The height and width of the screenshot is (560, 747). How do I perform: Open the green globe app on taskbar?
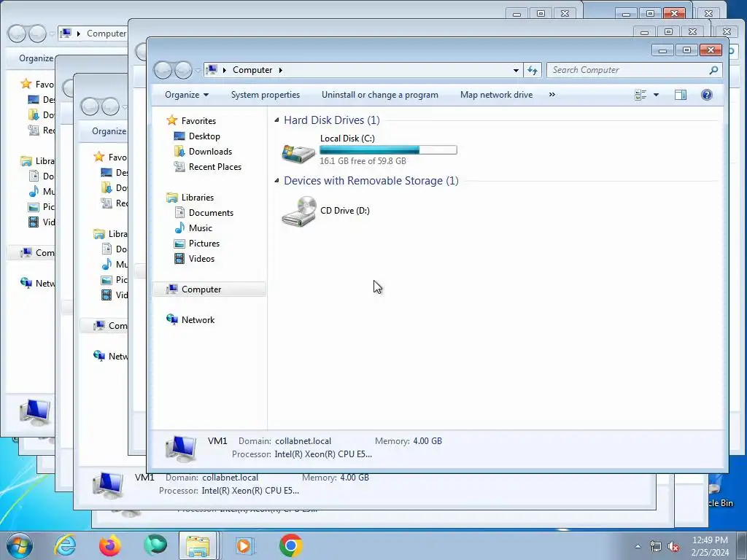tap(155, 545)
